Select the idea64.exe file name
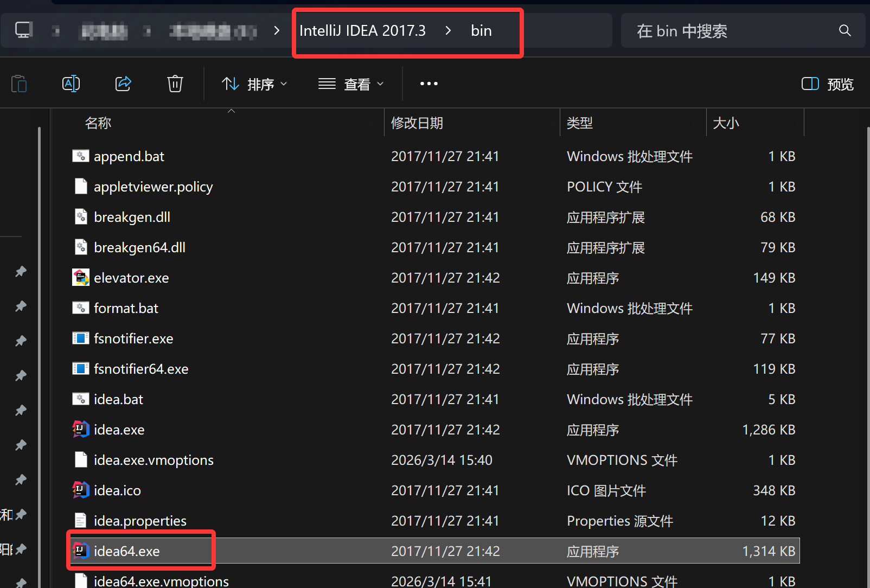870x588 pixels. point(127,551)
